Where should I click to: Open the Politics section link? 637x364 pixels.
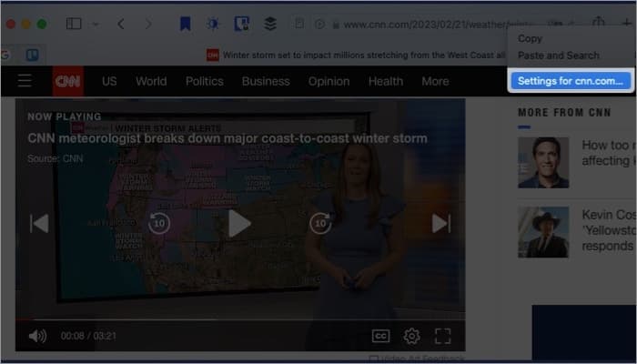coord(205,81)
